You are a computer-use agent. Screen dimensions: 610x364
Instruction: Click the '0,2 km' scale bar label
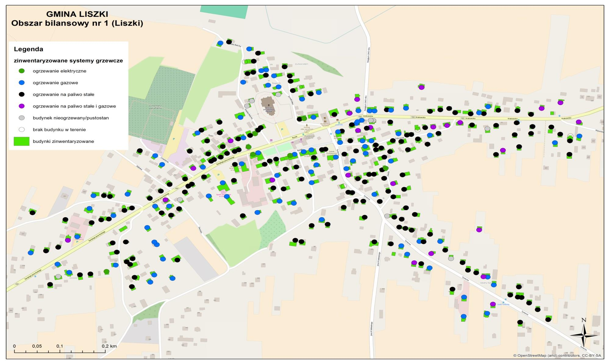pyautogui.click(x=109, y=346)
